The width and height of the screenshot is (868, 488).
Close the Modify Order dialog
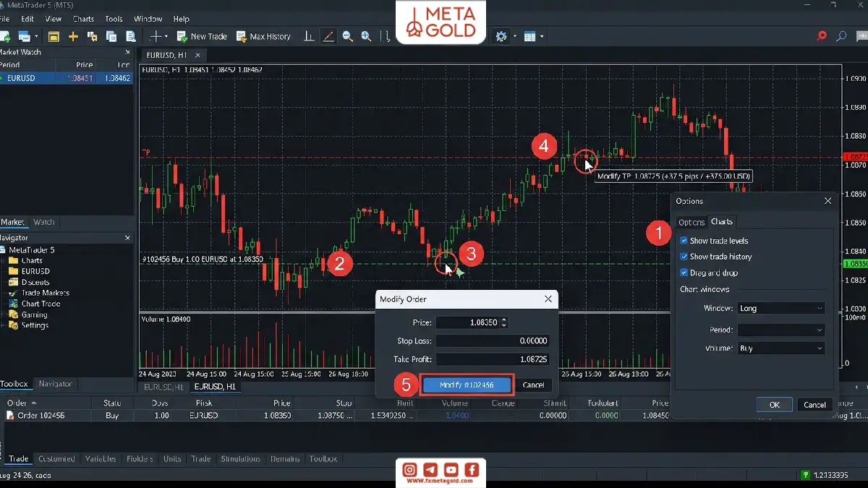pyautogui.click(x=548, y=299)
